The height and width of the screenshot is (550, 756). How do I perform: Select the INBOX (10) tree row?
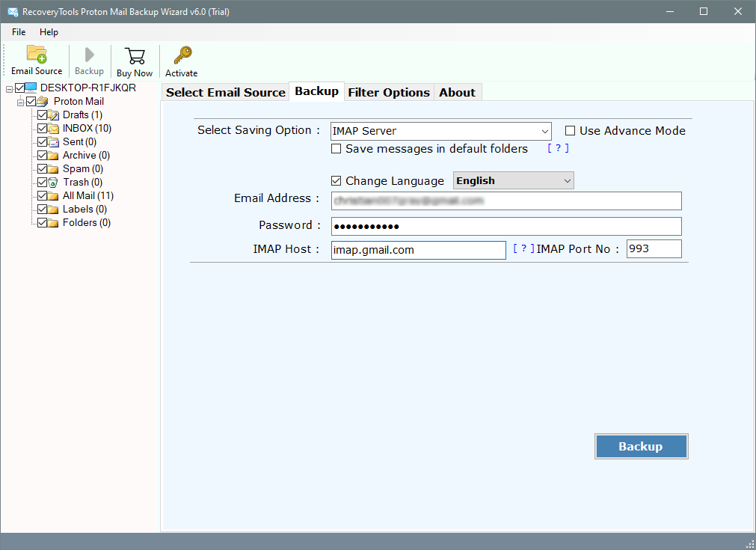click(87, 129)
